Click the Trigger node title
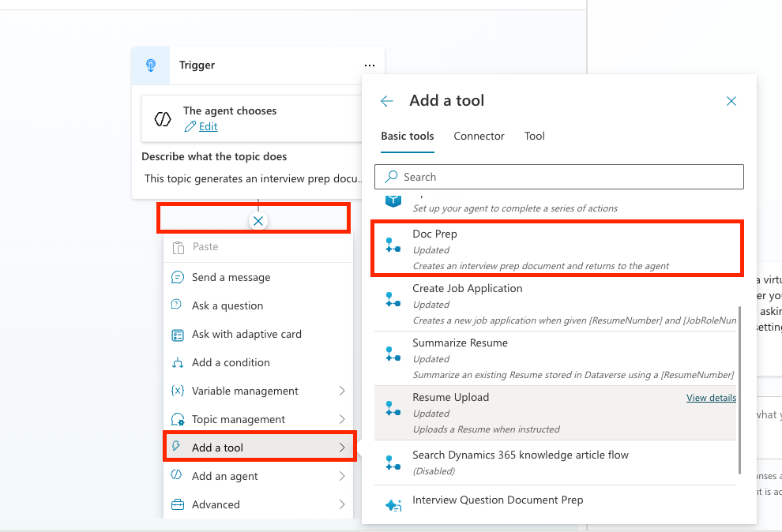The height and width of the screenshot is (532, 782). coord(197,66)
